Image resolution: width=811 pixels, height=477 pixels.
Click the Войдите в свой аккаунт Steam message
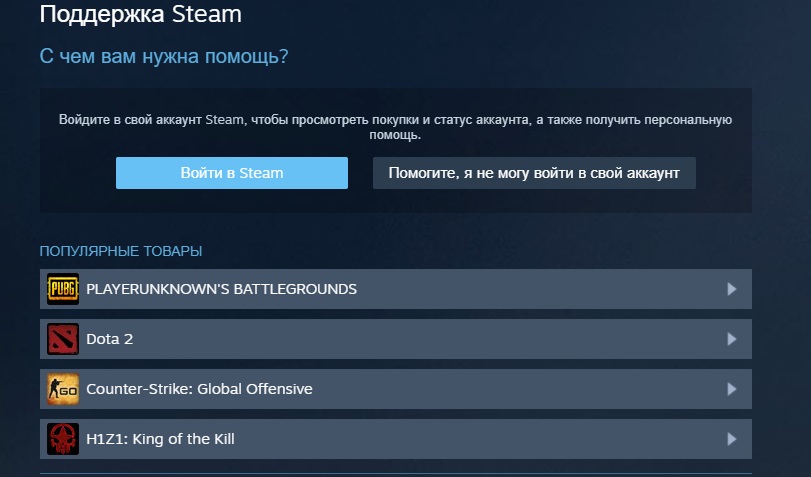tap(395, 127)
